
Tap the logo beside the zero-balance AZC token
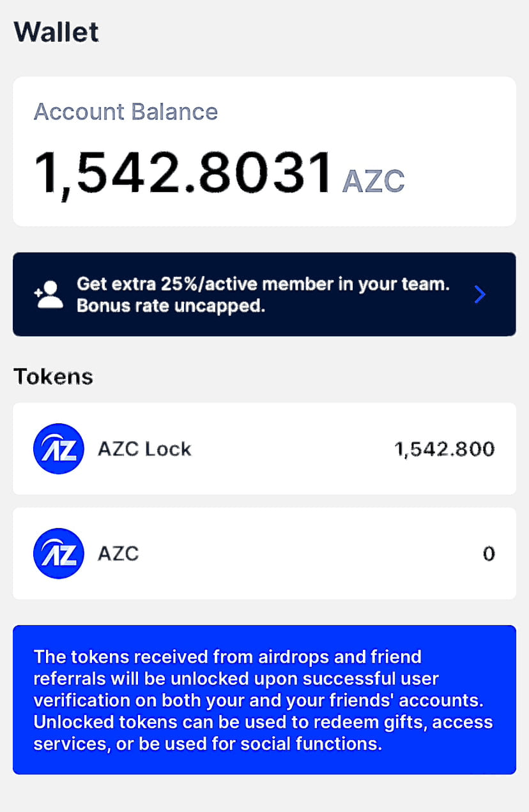[58, 553]
